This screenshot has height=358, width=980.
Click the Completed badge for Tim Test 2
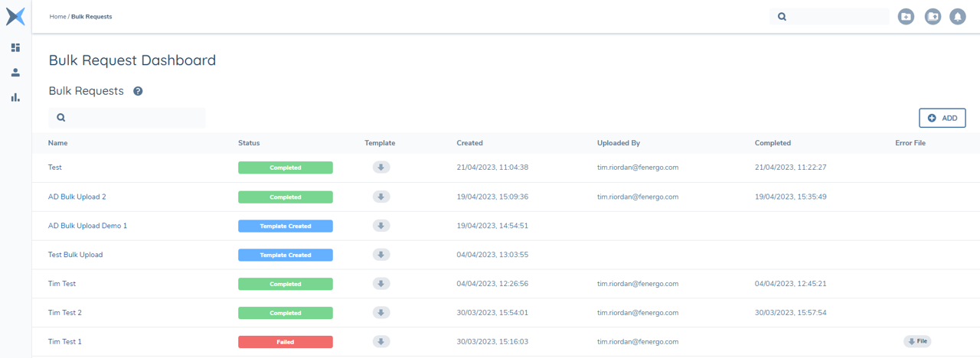click(x=286, y=313)
